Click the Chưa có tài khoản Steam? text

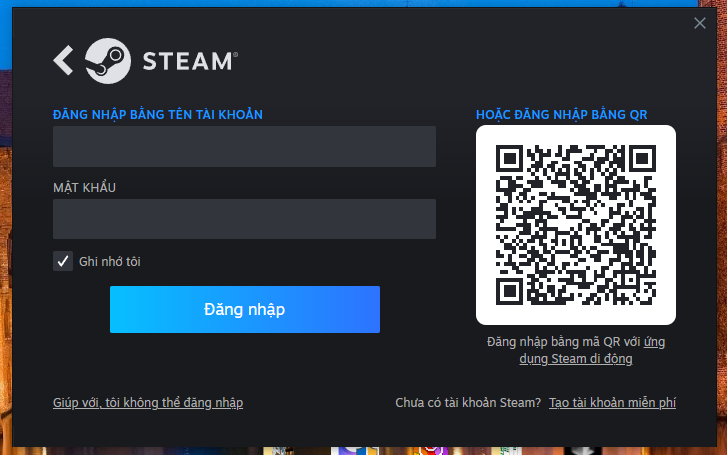point(468,403)
